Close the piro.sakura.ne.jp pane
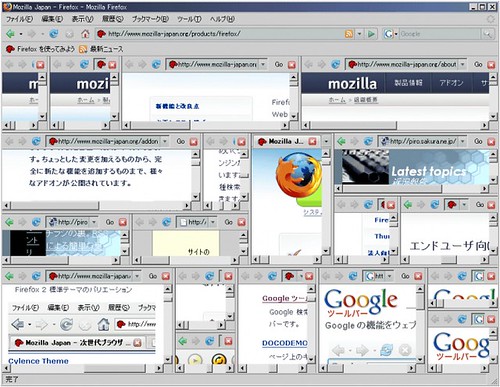Viewport: 500px width, 387px height. click(491, 142)
